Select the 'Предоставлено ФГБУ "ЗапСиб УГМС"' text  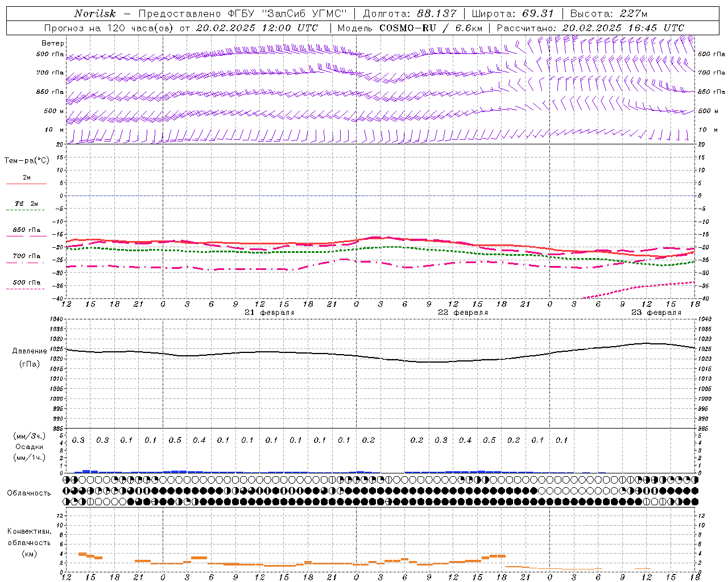(x=243, y=14)
